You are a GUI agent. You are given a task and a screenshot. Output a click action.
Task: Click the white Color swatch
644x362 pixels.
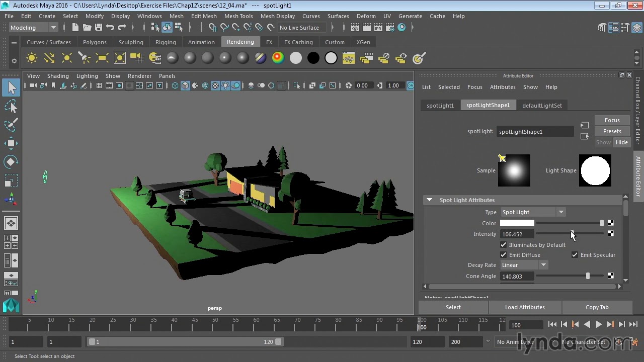[x=517, y=223]
